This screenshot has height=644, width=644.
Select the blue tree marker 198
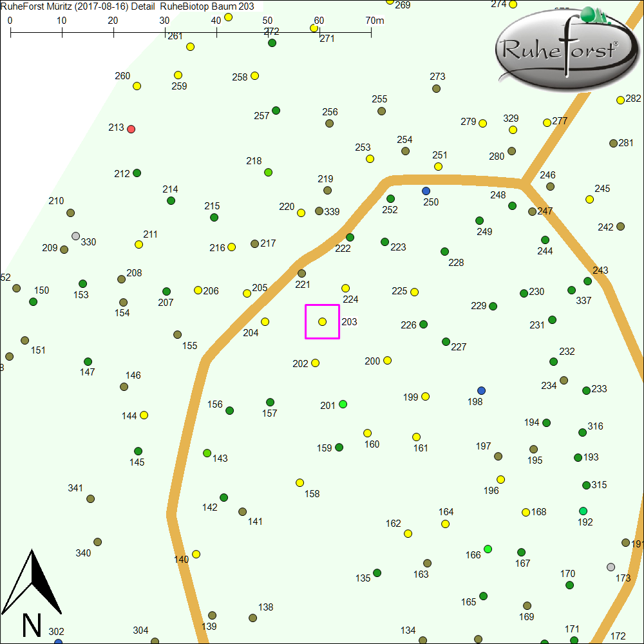[481, 391]
